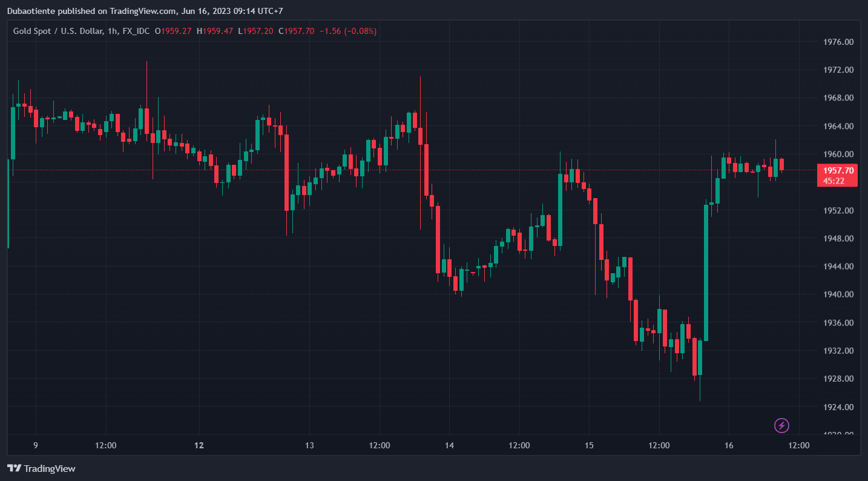Click the 1976.00 label on the price axis
The height and width of the screenshot is (481, 868).
[x=838, y=42]
